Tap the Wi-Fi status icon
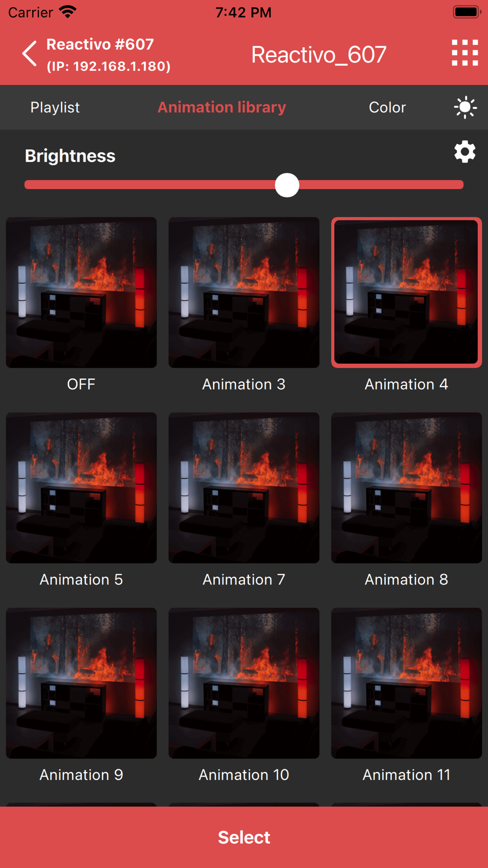This screenshot has height=868, width=488. (68, 12)
